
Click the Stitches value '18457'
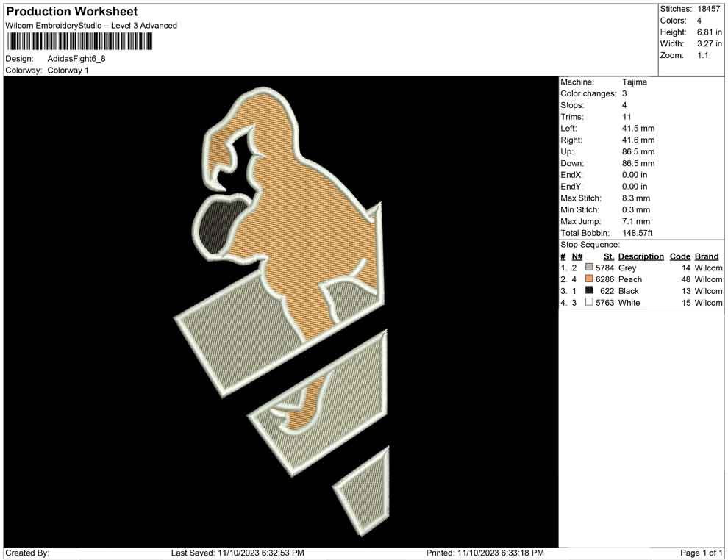(708, 9)
